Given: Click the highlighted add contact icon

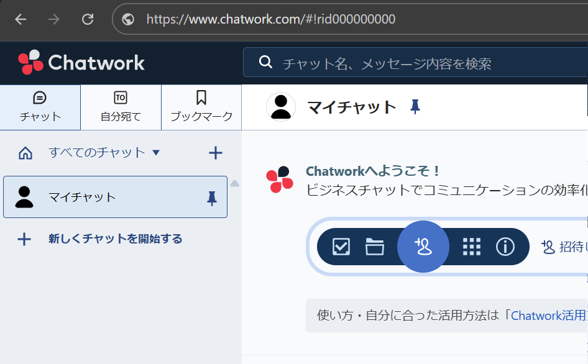Looking at the screenshot, I should click(x=423, y=247).
